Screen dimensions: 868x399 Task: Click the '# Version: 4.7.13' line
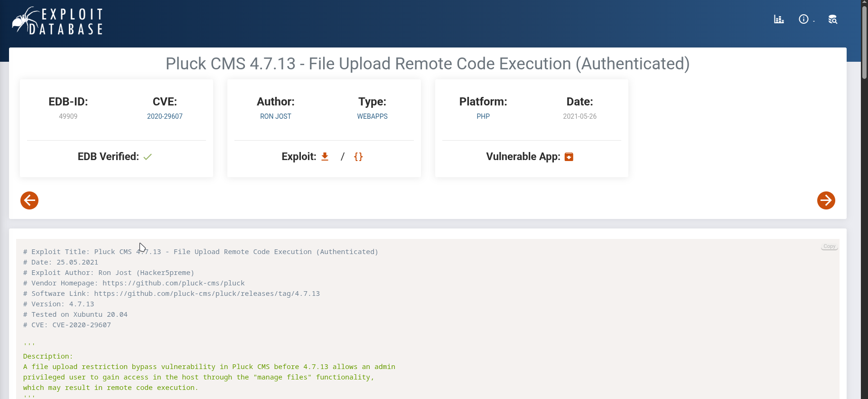click(58, 304)
